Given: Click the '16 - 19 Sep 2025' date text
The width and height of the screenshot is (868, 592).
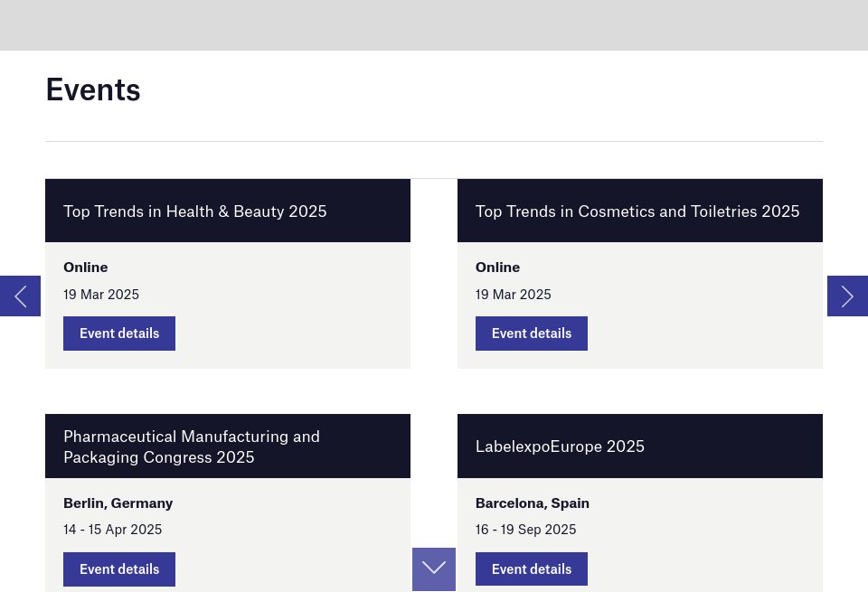Looking at the screenshot, I should pyautogui.click(x=525, y=530).
